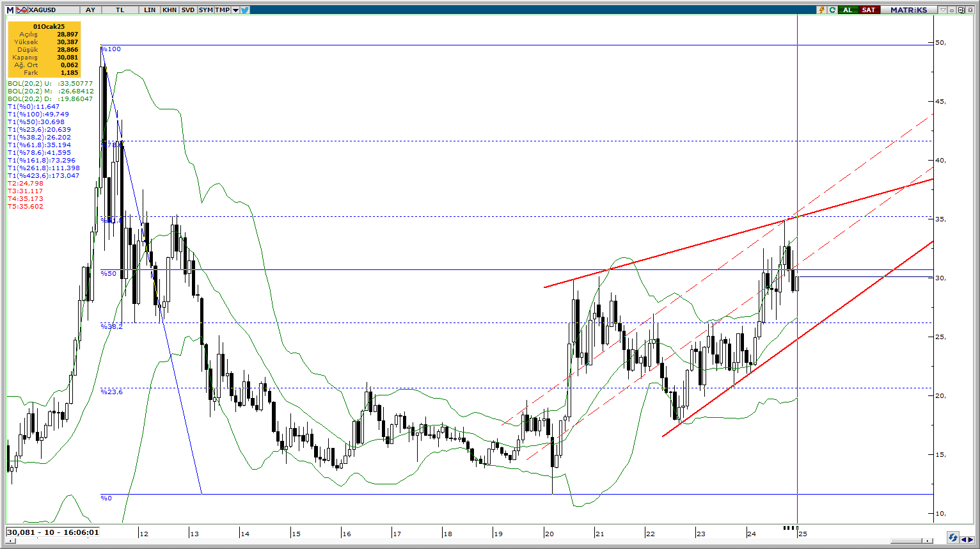The height and width of the screenshot is (549, 980).
Task: Click the status text 30,081 - 10 - 16:06:01
Action: coord(53,532)
